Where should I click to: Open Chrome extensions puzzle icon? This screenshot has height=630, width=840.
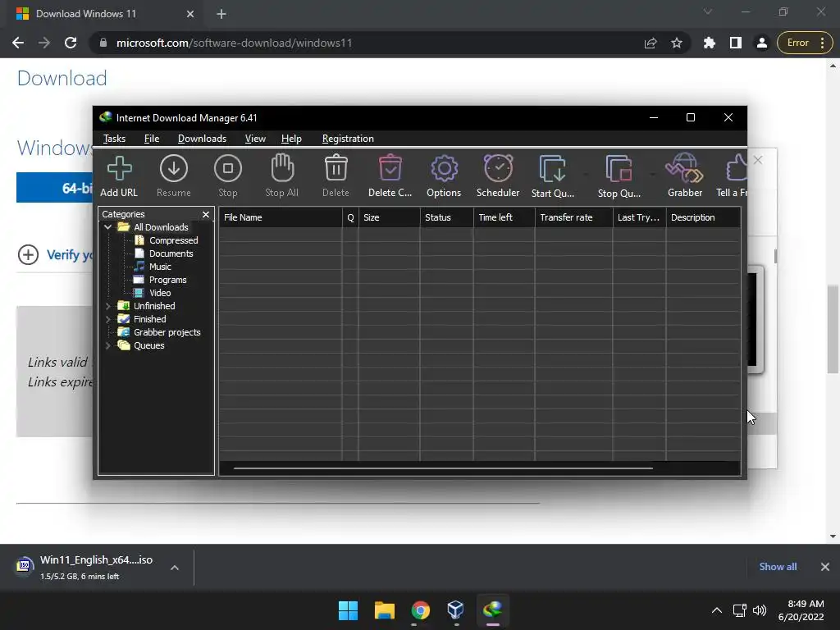pyautogui.click(x=710, y=43)
